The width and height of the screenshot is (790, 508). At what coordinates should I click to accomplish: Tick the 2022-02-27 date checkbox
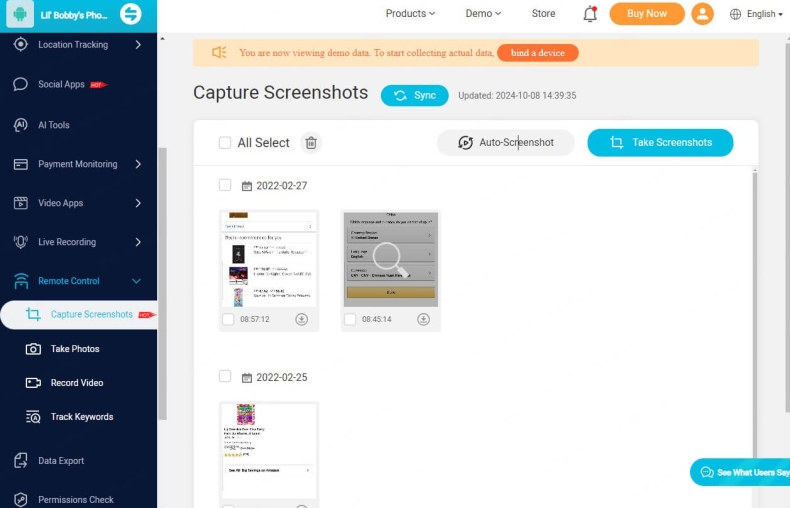pyautogui.click(x=225, y=185)
